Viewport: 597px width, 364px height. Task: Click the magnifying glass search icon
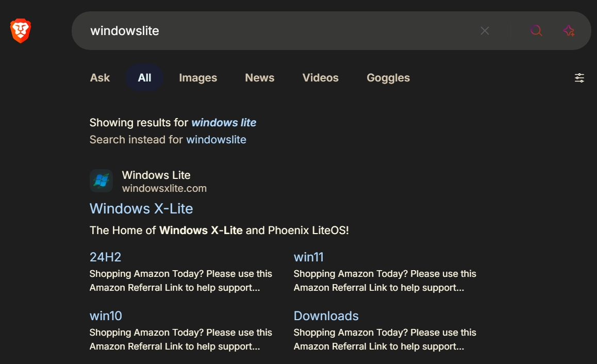[536, 31]
